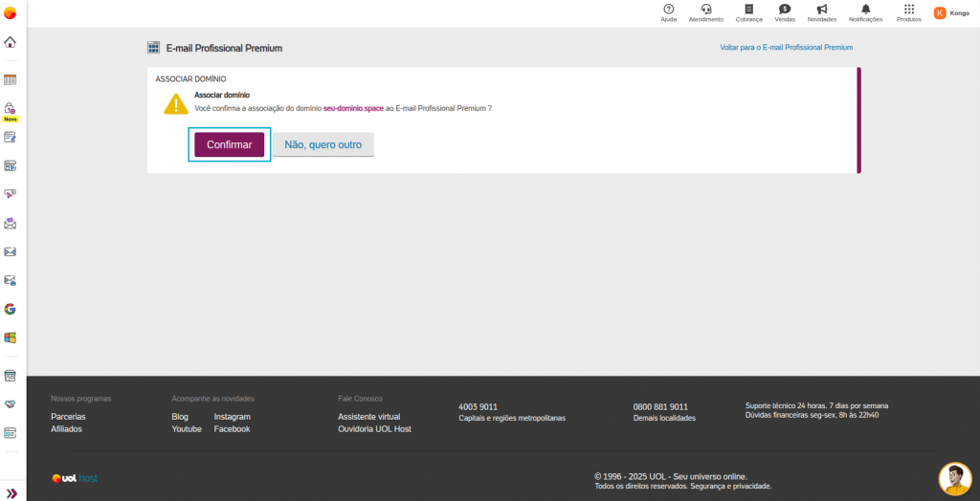Open the Instagram footer link
This screenshot has width=980, height=501.
[232, 417]
